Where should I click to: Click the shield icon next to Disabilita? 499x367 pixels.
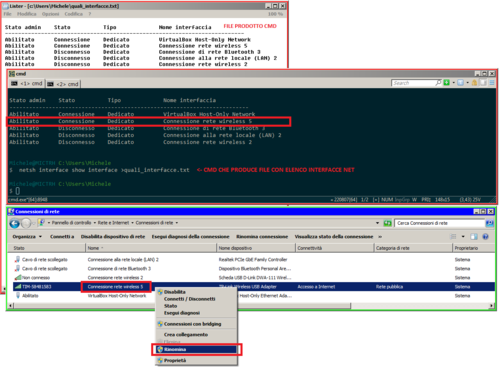point(160,292)
